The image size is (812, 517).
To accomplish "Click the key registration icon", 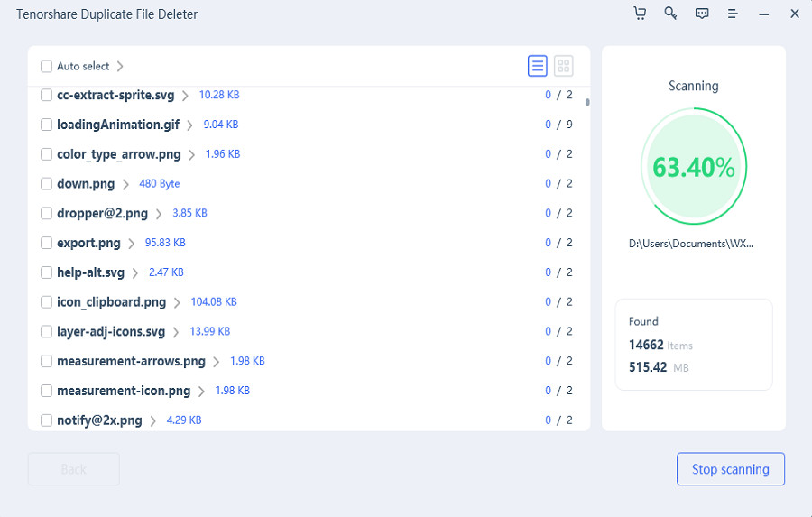I will click(670, 14).
